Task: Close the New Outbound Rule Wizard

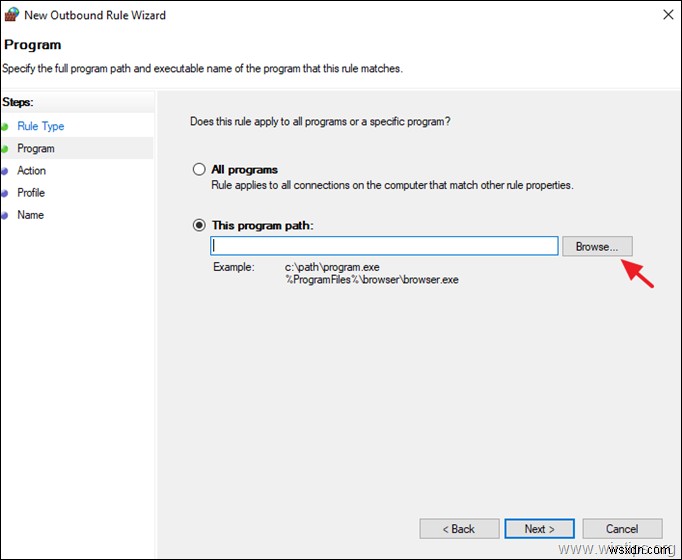Action: point(668,14)
